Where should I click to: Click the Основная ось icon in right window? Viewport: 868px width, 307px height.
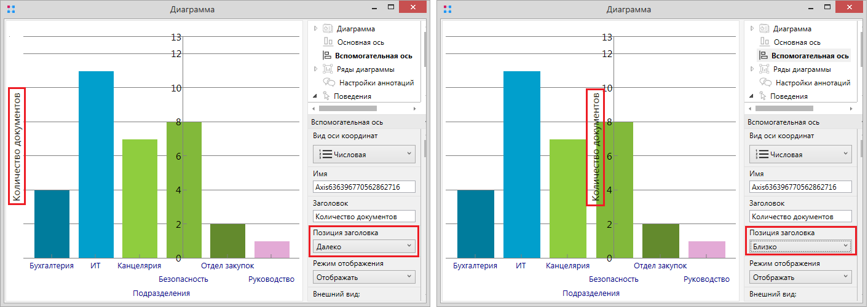(x=765, y=42)
